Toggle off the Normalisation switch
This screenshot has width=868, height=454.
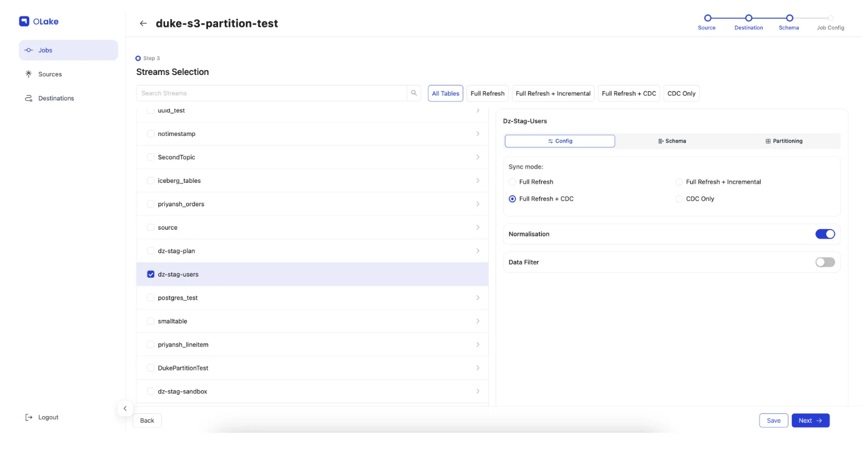click(x=824, y=234)
